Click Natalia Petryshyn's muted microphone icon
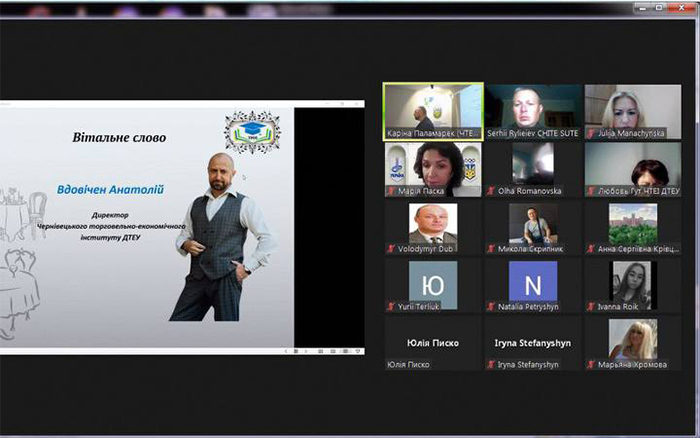Image resolution: width=700 pixels, height=438 pixels. pos(491,308)
